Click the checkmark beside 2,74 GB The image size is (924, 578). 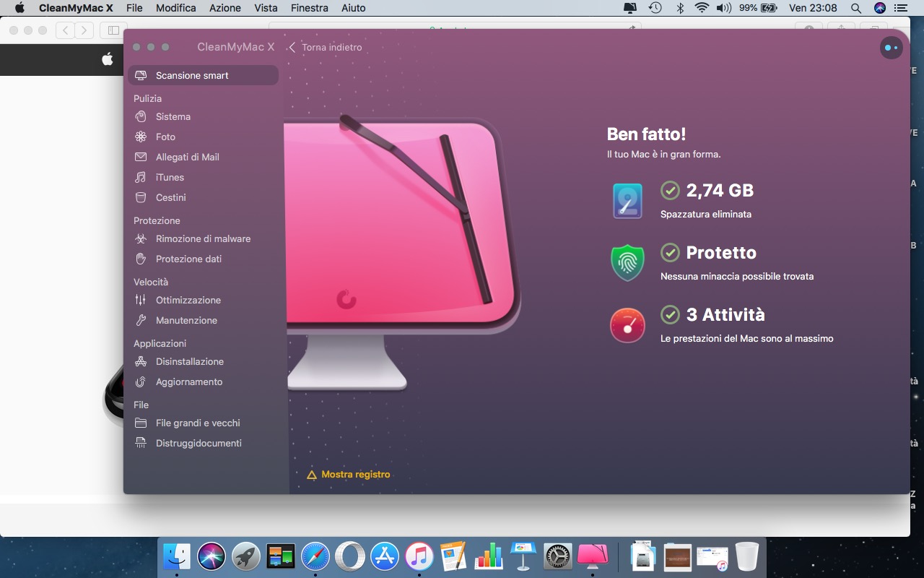[x=670, y=190]
